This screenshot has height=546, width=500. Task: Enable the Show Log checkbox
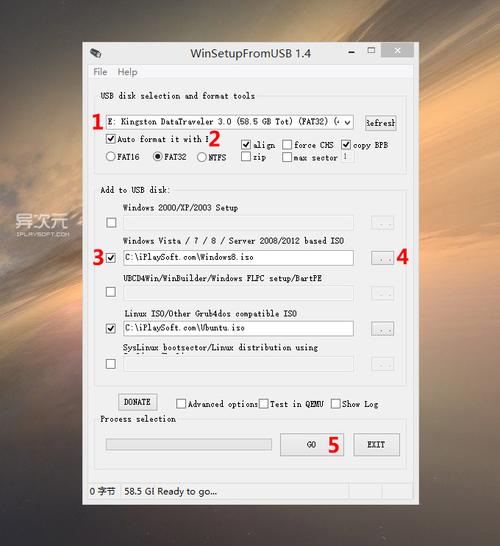336,404
